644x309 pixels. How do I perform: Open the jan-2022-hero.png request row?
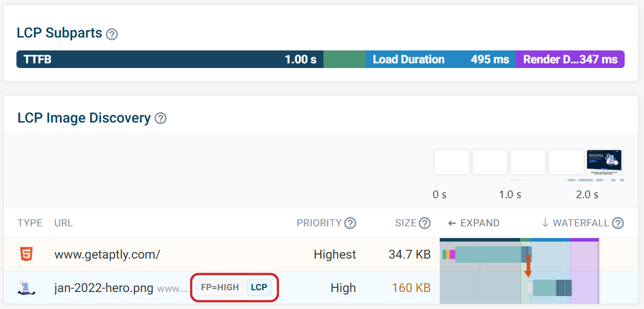point(104,288)
